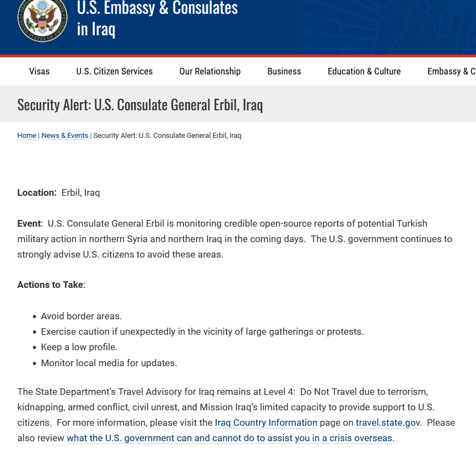Image resolution: width=476 pixels, height=455 pixels.
Task: Click the 'Actions to Take' heading
Action: (x=51, y=285)
